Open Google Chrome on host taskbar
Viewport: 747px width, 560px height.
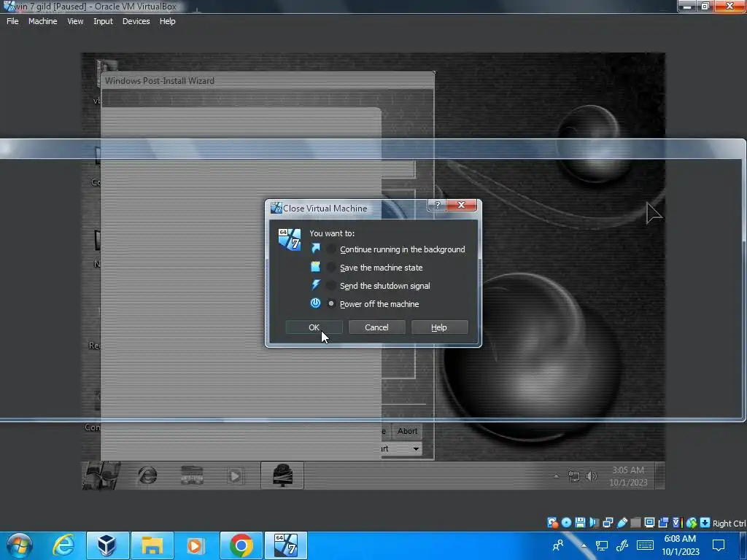[241, 545]
